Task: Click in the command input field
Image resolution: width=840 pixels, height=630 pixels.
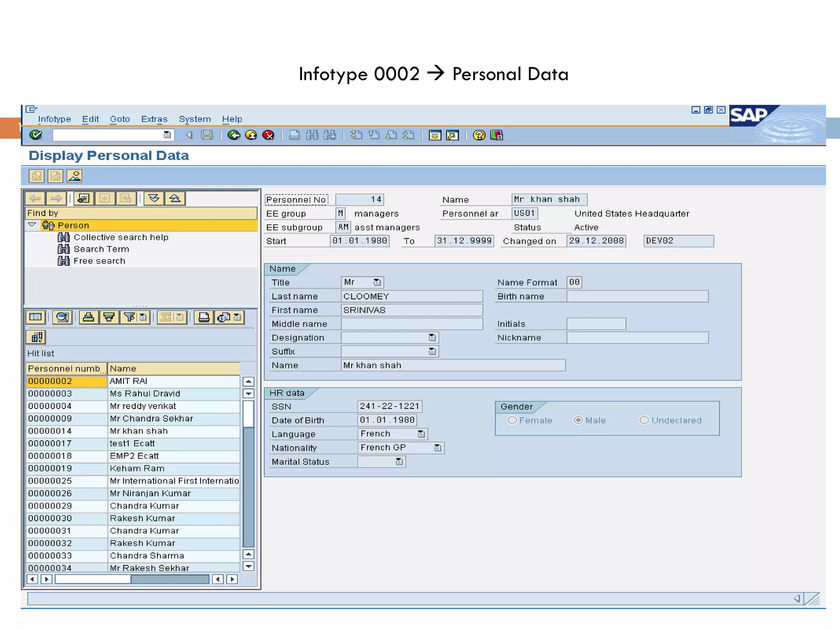Action: pos(108,135)
